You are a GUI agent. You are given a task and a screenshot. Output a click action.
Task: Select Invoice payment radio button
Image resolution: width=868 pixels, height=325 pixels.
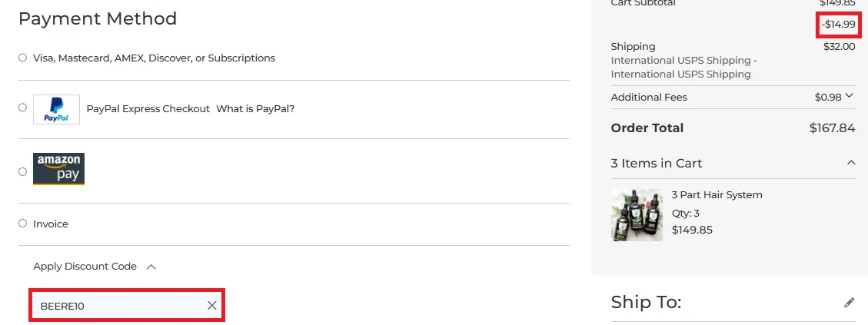[23, 223]
